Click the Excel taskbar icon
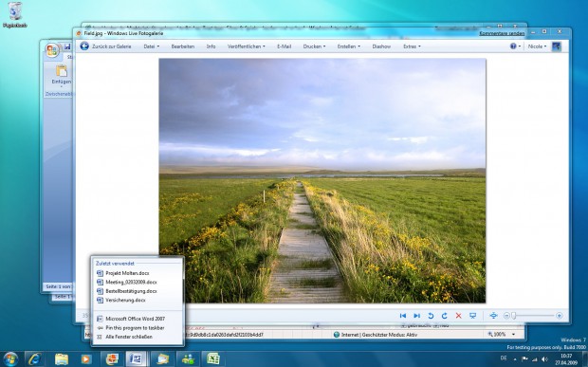This screenshot has width=588, height=367. pos(213,359)
